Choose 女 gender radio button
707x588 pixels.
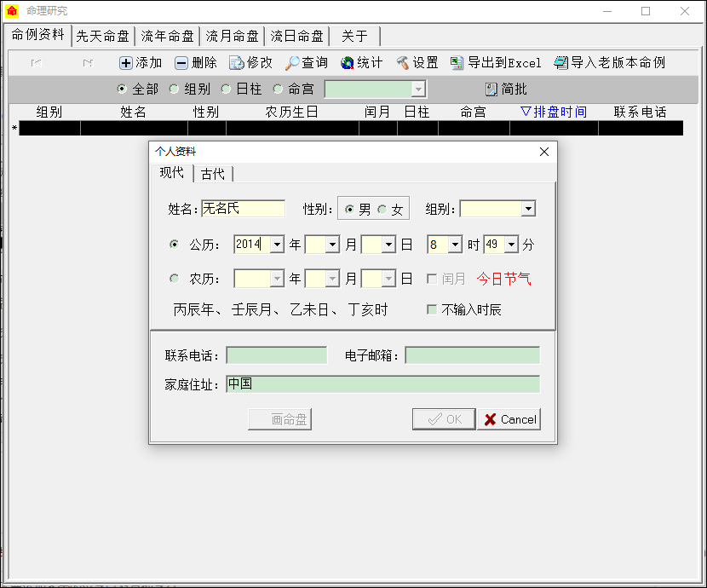382,210
